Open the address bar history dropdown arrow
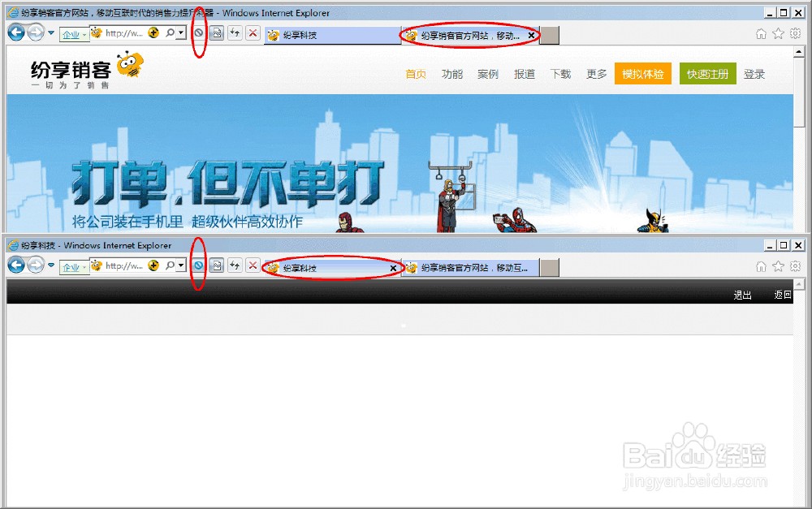This screenshot has height=509, width=812. tap(180, 32)
